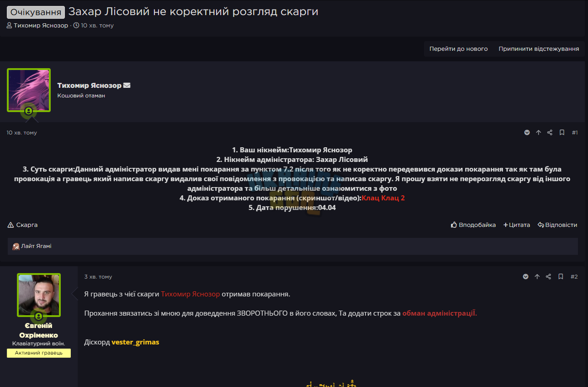Viewport: 588px width, 387px height.
Task: Click line 2. Нікнейм адміністратора: Захар Лісовий
Action: click(x=292, y=160)
